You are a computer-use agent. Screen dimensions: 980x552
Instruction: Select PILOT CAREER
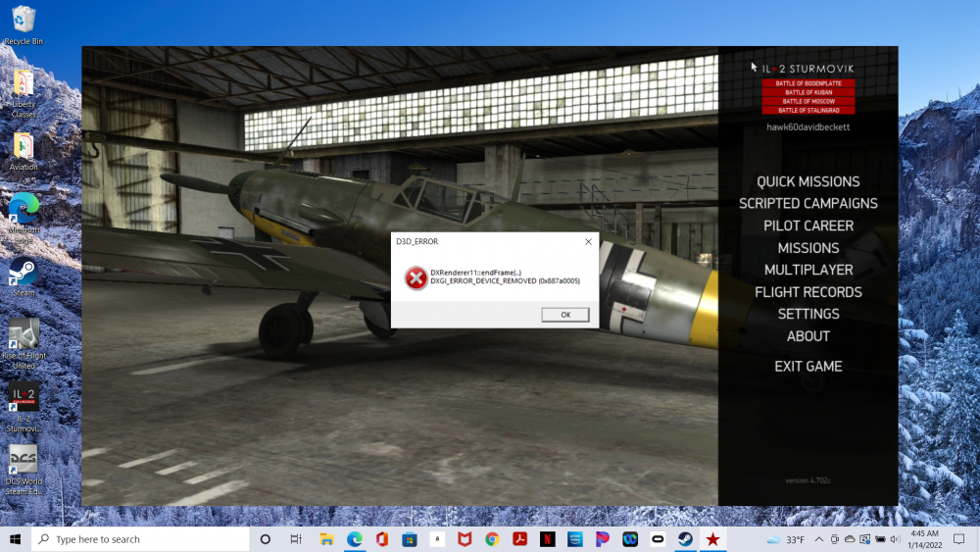(808, 226)
